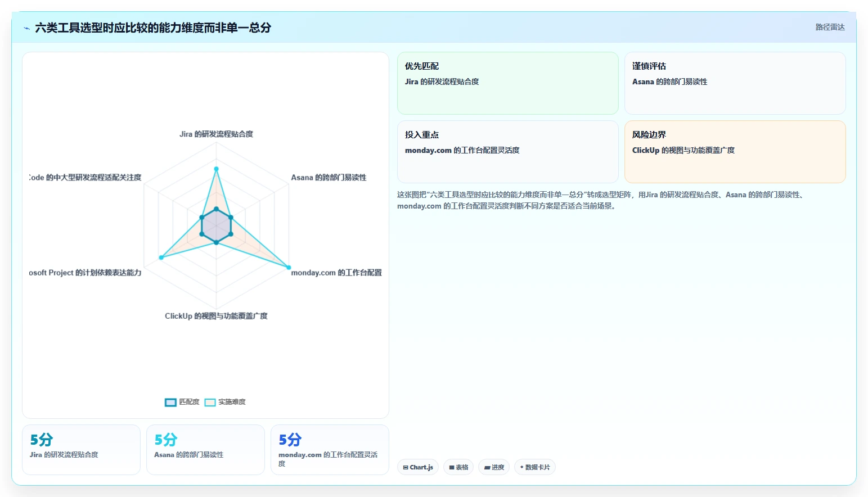Click the 进度 tag chip

click(x=494, y=467)
